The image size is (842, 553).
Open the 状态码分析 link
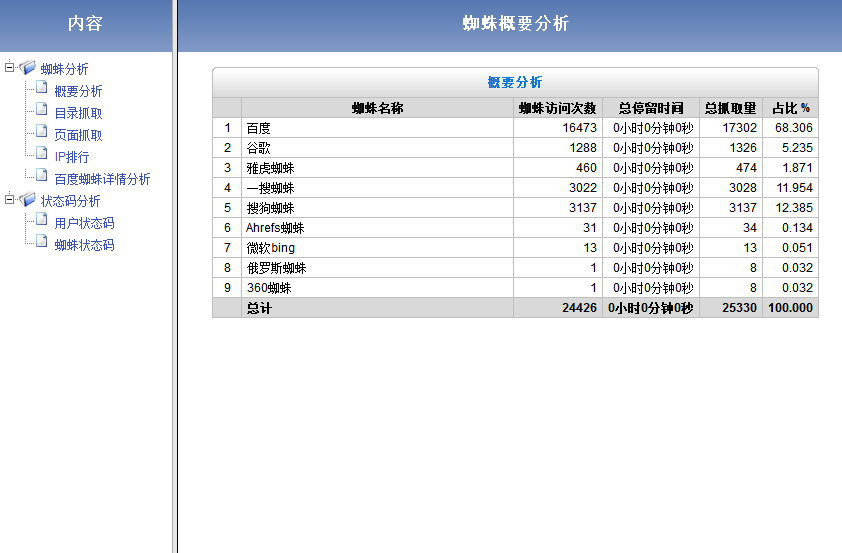[x=70, y=201]
